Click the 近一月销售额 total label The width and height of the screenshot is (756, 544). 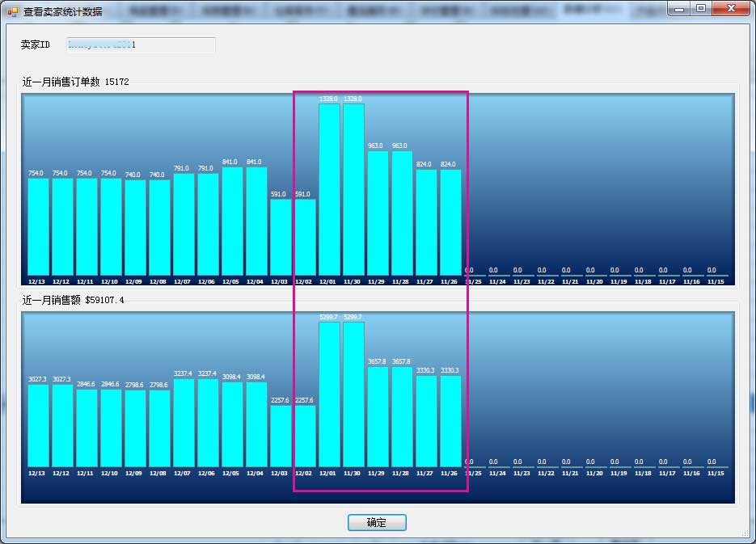[x=73, y=300]
